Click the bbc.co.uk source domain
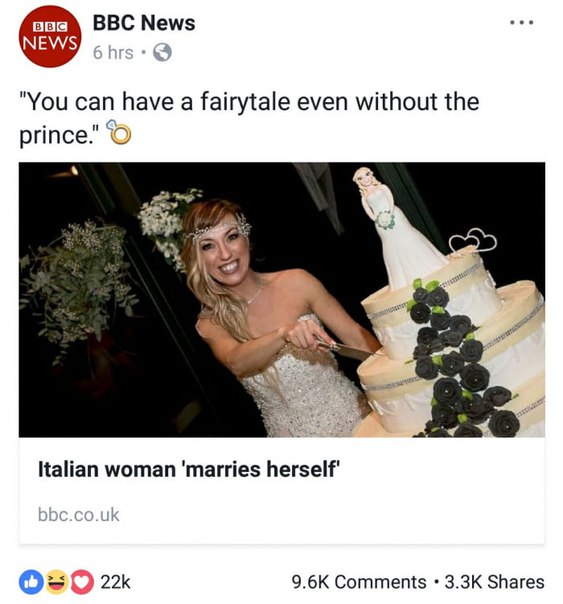This screenshot has width=563, height=604. click(79, 515)
